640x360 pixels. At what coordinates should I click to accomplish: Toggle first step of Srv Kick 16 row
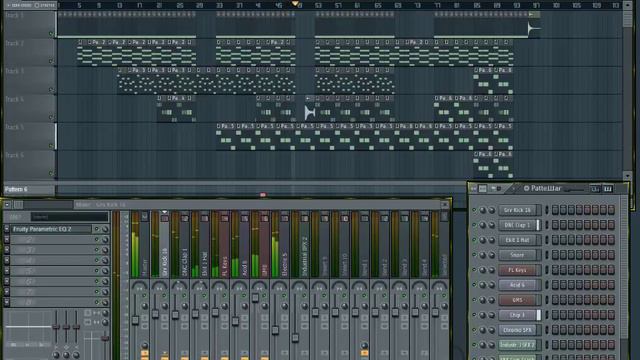coord(555,210)
